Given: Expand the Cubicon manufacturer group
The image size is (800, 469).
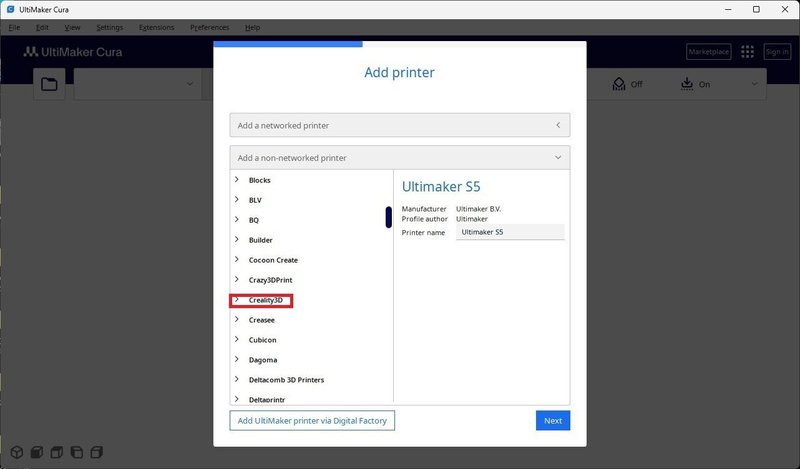Looking at the screenshot, I should click(x=237, y=339).
